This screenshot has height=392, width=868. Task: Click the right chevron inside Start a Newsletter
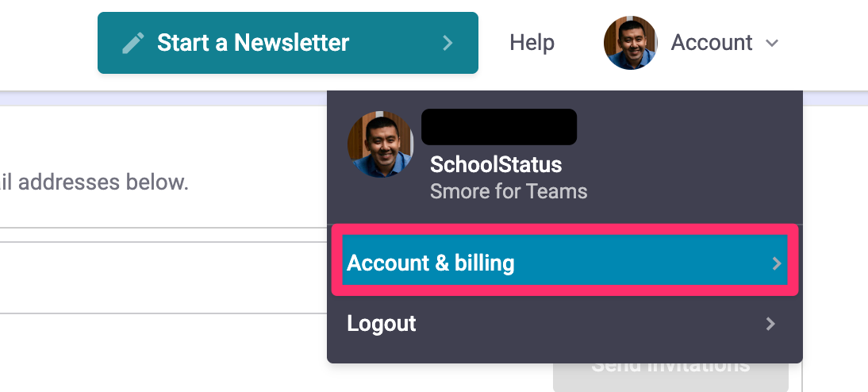point(447,43)
